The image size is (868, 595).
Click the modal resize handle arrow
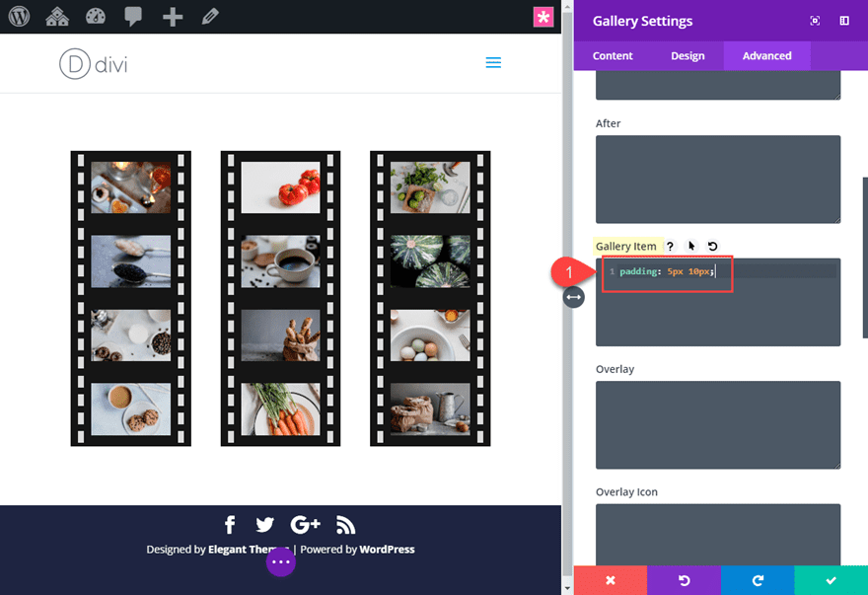pyautogui.click(x=574, y=297)
